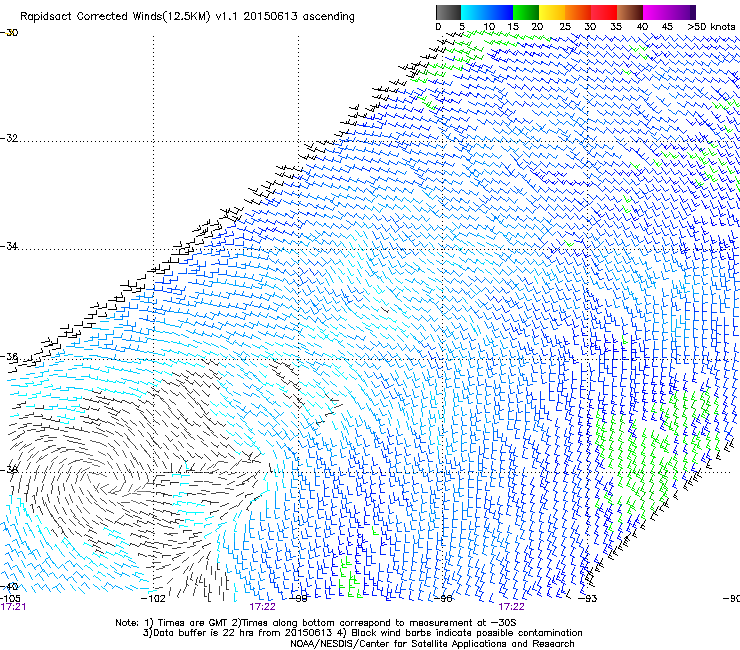
Task: Click the "17:21" pass time label
Action: pyautogui.click(x=13, y=607)
